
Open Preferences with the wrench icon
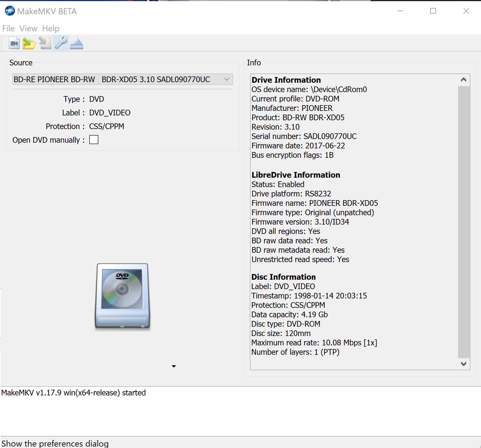pyautogui.click(x=61, y=43)
